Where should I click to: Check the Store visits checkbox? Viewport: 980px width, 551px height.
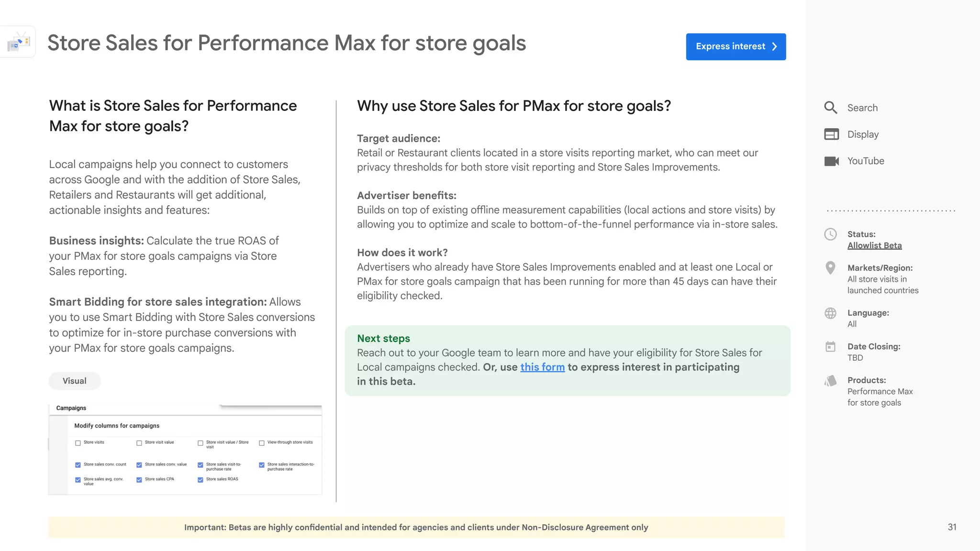coord(78,443)
